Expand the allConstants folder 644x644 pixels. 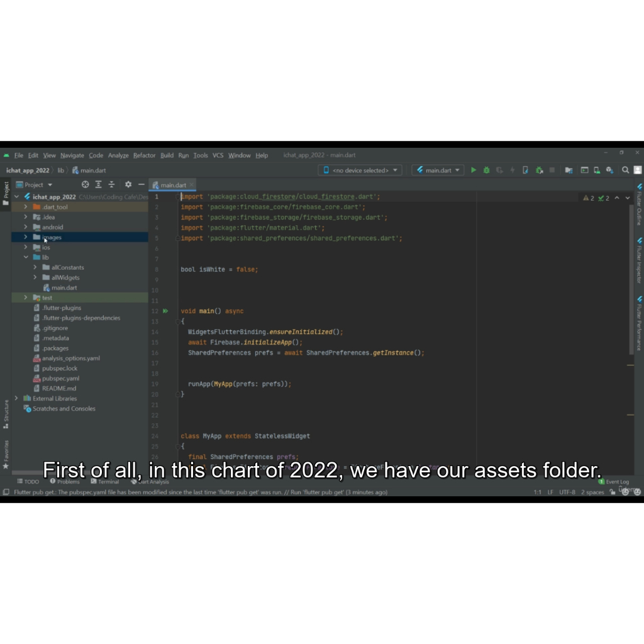tap(35, 267)
